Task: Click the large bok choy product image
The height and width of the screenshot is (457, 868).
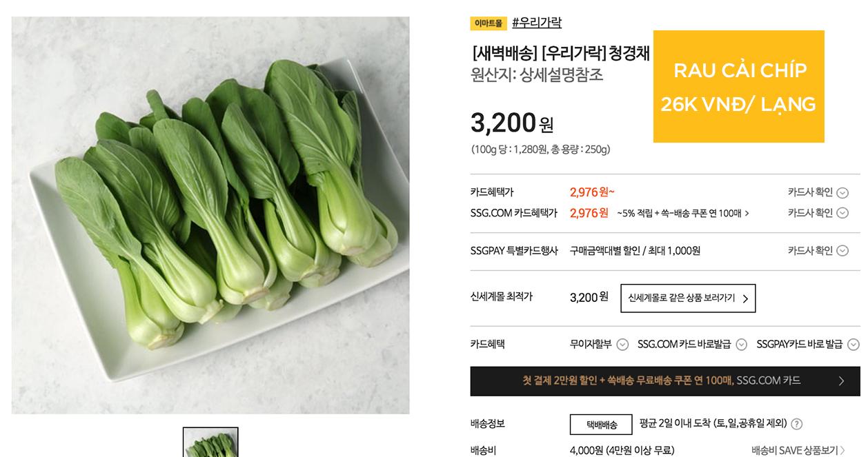Action: 210,215
